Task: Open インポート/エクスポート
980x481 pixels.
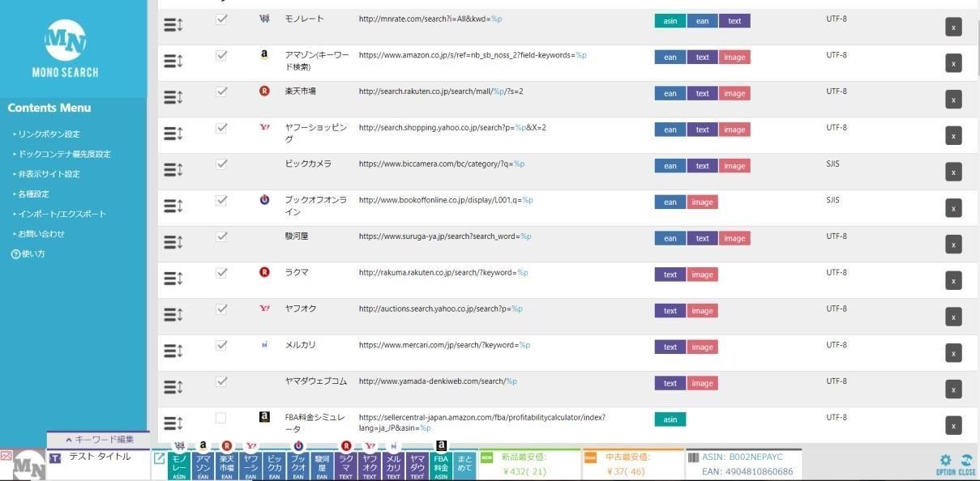Action: point(62,214)
